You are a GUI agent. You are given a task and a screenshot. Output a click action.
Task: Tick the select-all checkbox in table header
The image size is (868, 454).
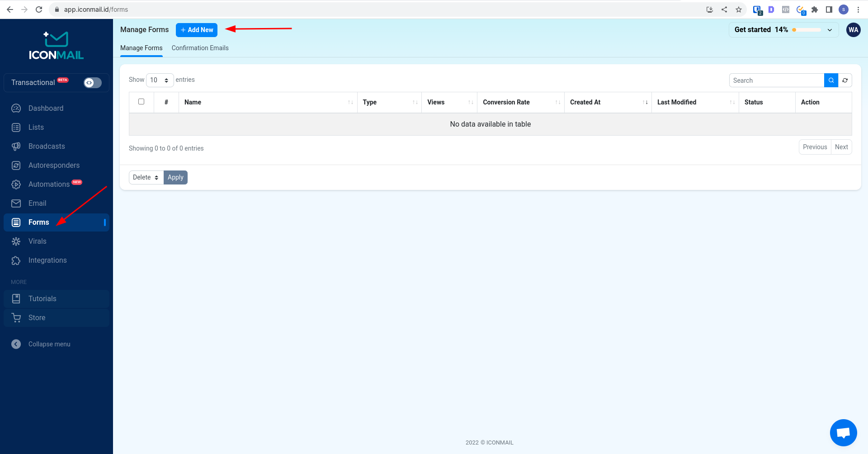coord(141,102)
